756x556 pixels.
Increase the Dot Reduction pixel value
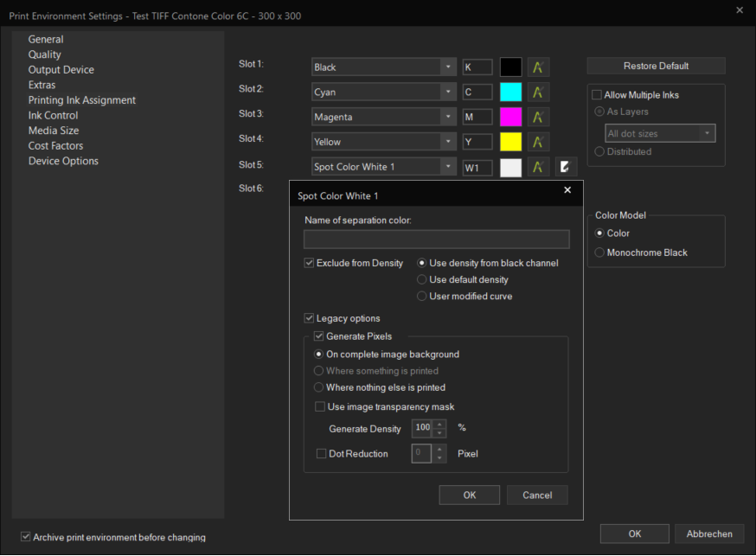[x=439, y=449]
